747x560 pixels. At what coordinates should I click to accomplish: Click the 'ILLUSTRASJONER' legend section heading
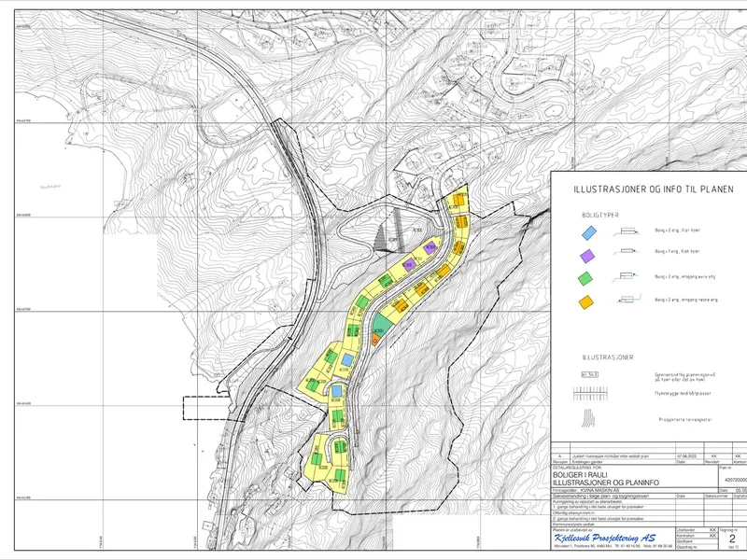[608, 357]
